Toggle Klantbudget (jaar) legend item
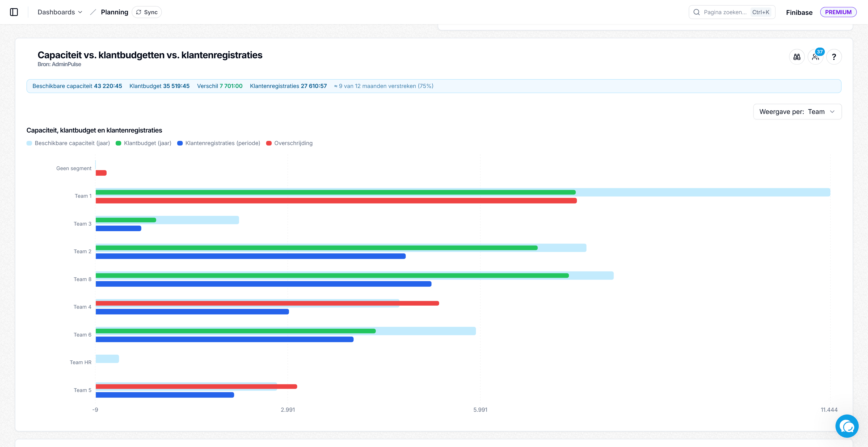 point(144,143)
